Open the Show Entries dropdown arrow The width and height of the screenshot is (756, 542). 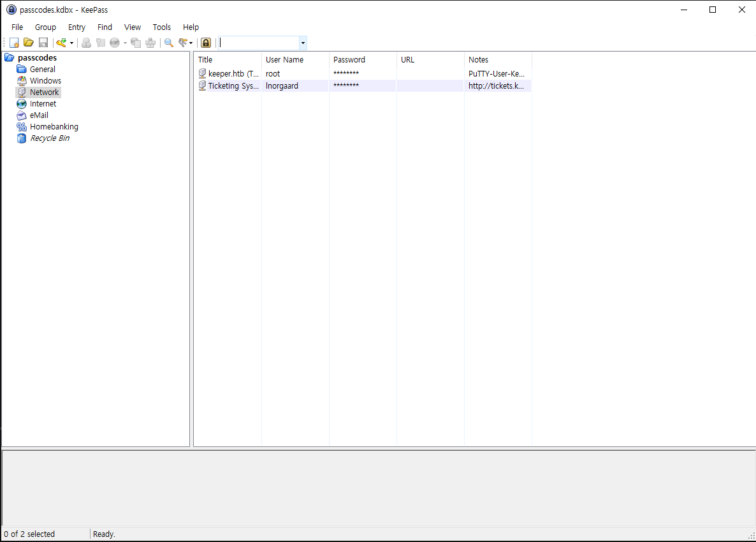coord(191,43)
